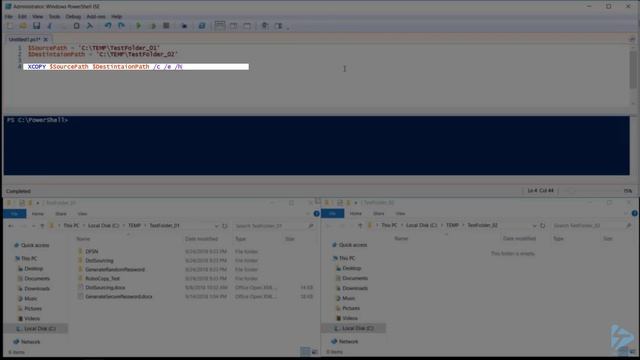Open Share tab in TestFolder_01 Explorer window
The width and height of the screenshot is (640, 360).
coord(61,213)
